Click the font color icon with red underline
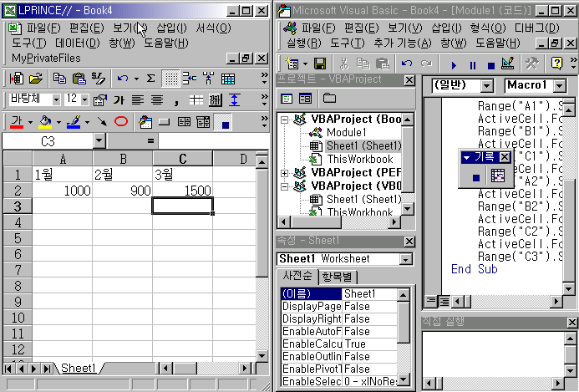The width and height of the screenshot is (579, 392). click(x=17, y=121)
